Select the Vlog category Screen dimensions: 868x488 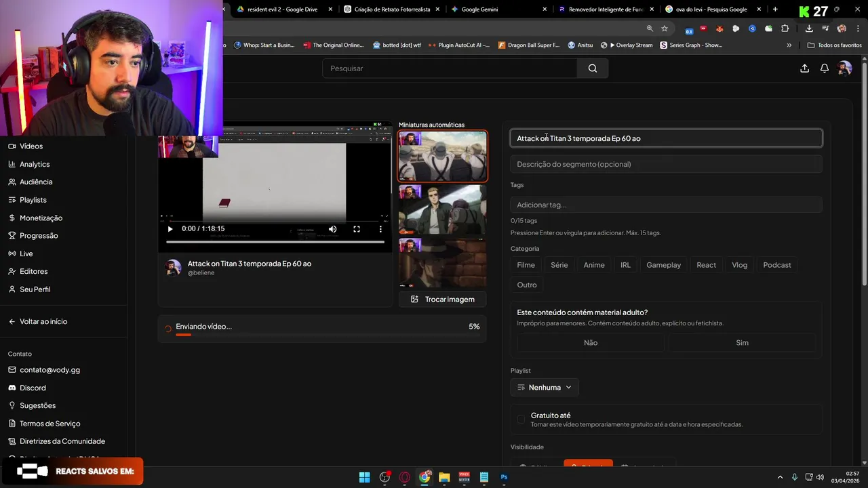(739, 265)
